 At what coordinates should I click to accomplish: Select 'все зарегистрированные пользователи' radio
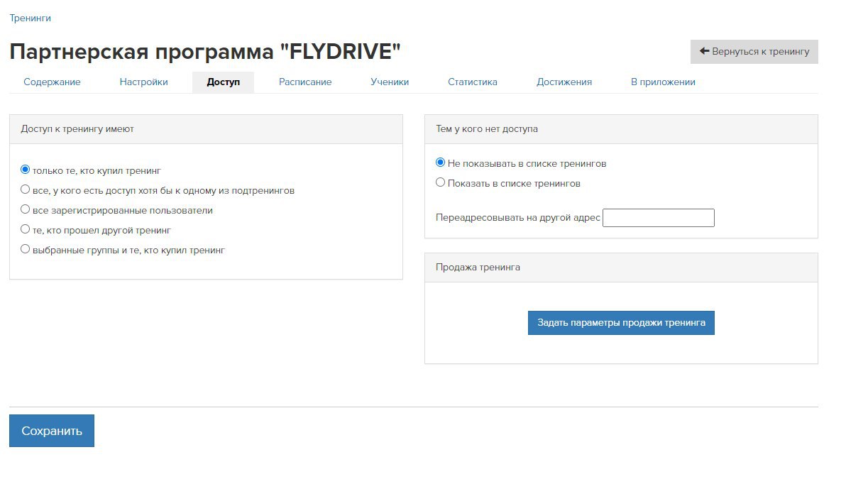[26, 209]
